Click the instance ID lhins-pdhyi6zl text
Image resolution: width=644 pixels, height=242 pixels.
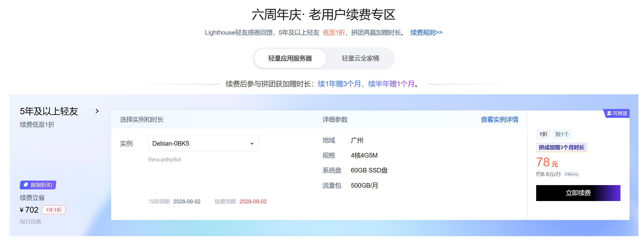164,160
